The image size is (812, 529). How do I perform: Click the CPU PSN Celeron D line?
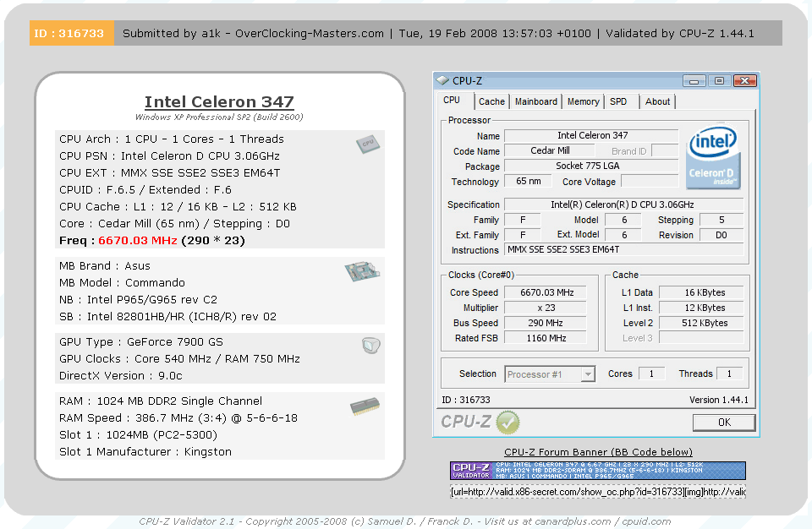coord(169,155)
